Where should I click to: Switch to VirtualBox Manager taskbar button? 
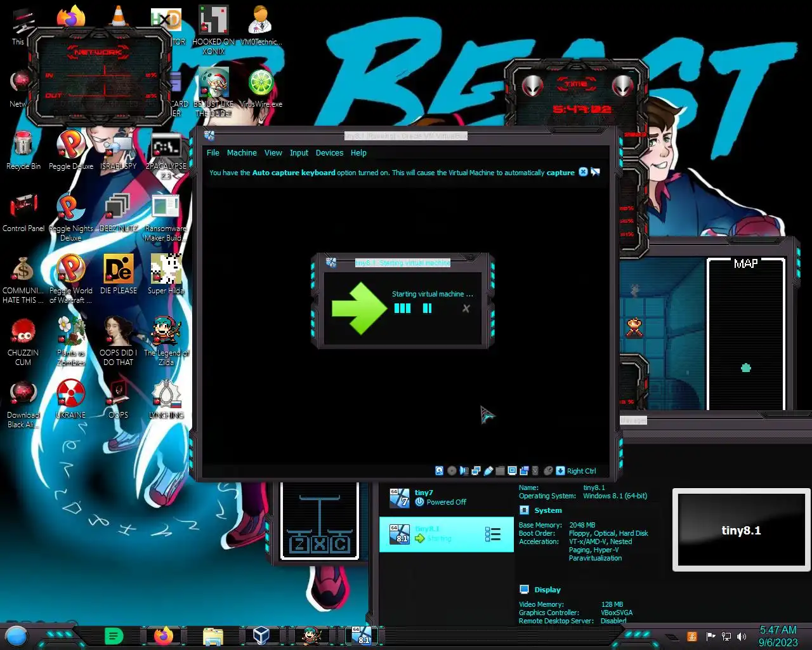pyautogui.click(x=261, y=635)
